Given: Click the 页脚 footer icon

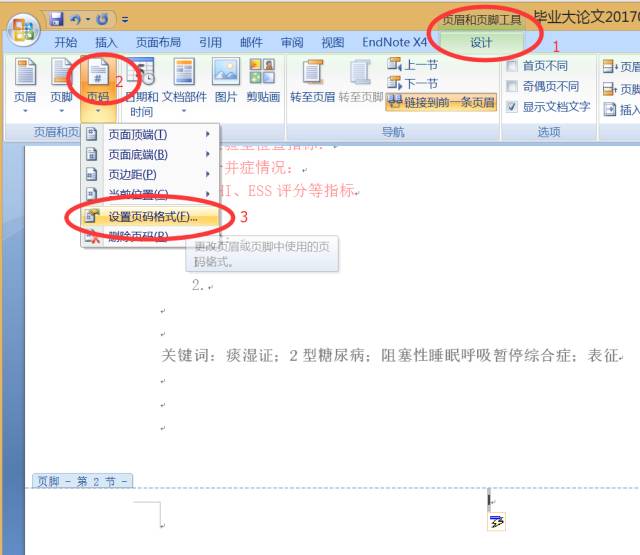Looking at the screenshot, I should tap(61, 72).
